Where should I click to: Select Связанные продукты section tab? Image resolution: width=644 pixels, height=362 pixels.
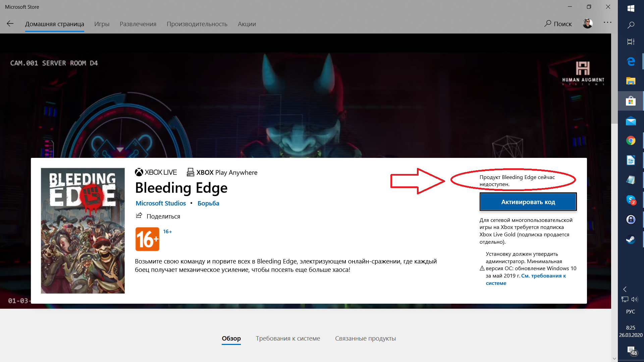365,338
